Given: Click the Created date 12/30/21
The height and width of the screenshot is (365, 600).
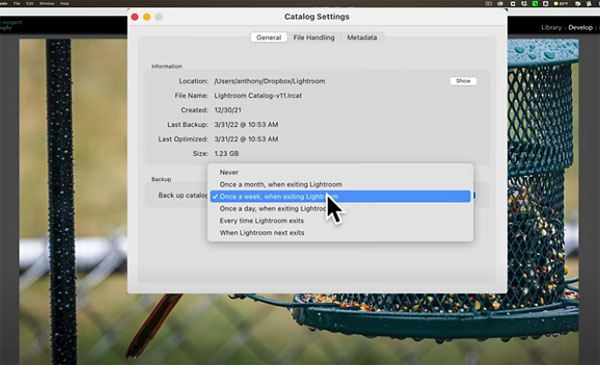Looking at the screenshot, I should pyautogui.click(x=228, y=110).
